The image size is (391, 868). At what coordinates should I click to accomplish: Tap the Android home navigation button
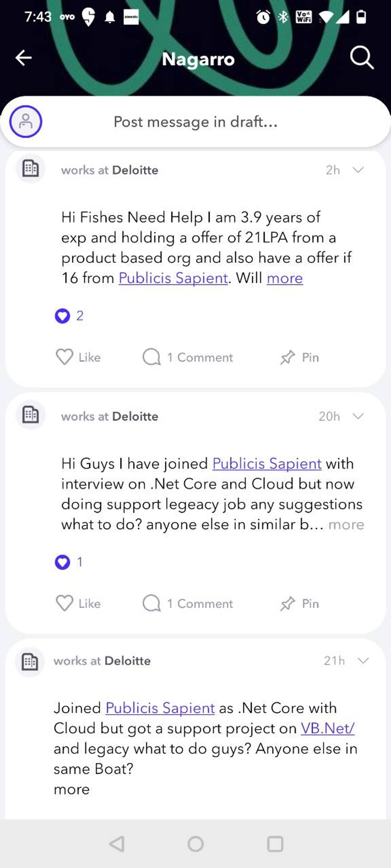[x=195, y=844]
